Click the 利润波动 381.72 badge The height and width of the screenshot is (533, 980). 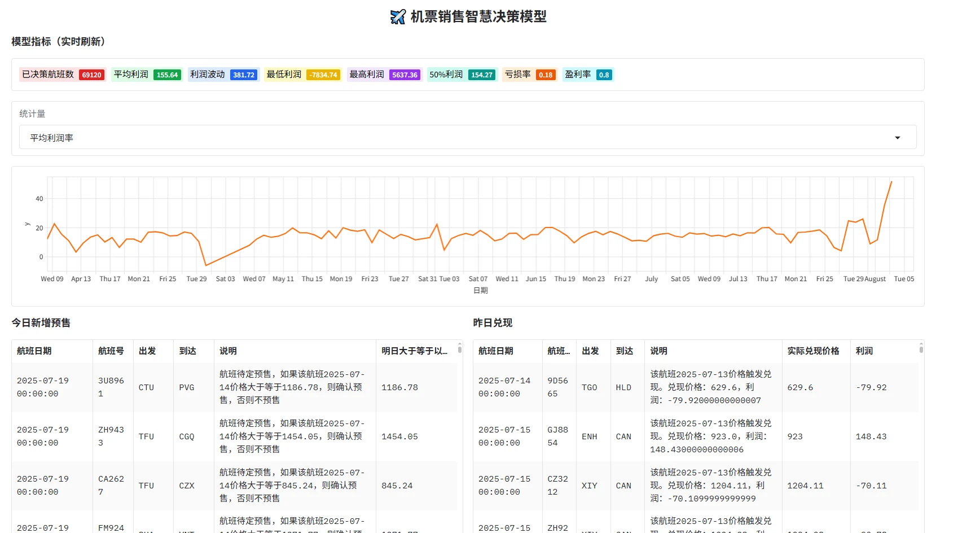(x=223, y=75)
